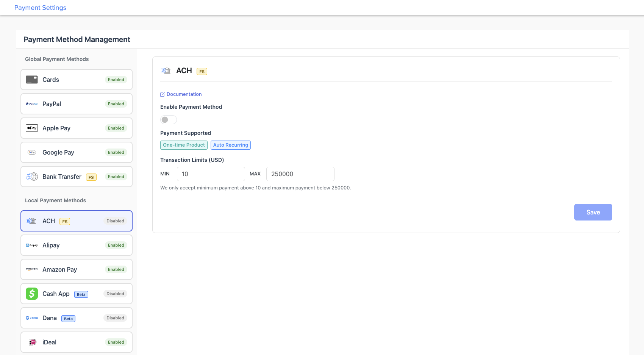Click the Beta badge on Cash App
This screenshot has width=644, height=355.
[x=81, y=294]
